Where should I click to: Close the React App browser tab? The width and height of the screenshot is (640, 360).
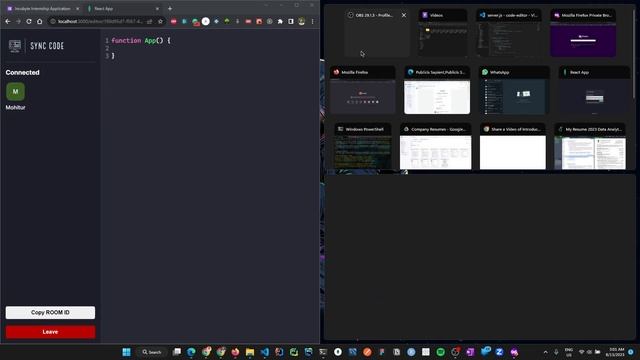[157, 9]
